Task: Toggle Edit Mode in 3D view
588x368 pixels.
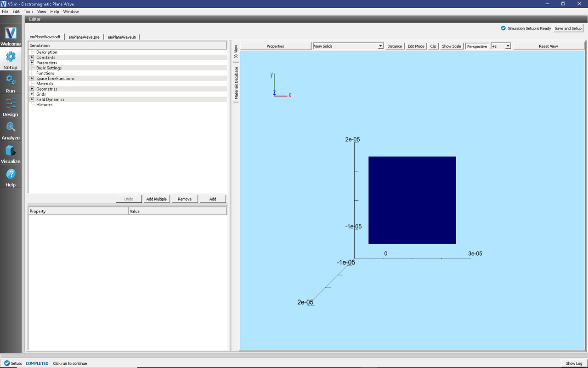Action: 416,46
